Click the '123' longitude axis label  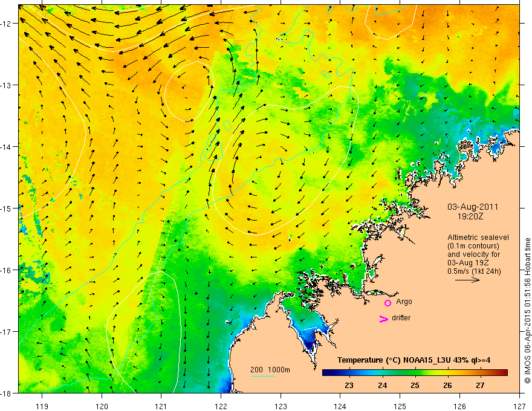pos(281,406)
